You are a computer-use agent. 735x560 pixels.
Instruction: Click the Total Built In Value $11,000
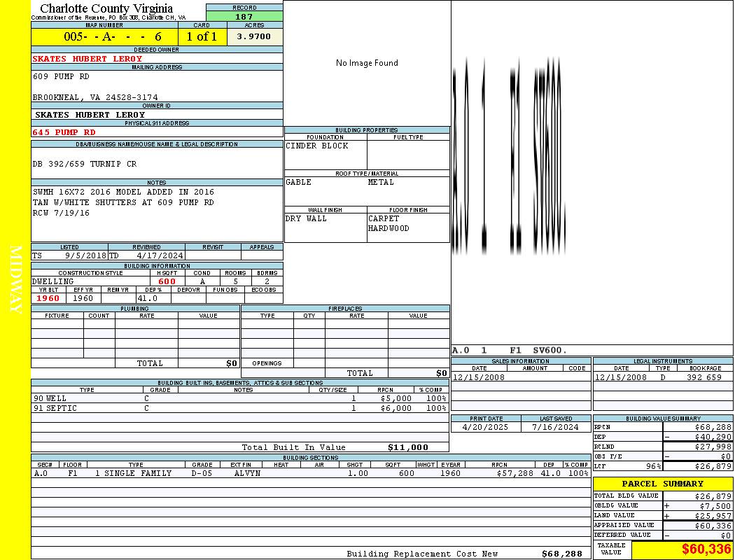(x=407, y=447)
